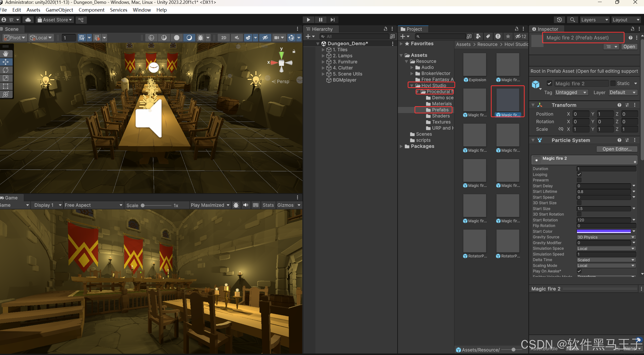Viewport: 644px width, 355px height.
Task: Click the Start Color swatch
Action: click(603, 231)
